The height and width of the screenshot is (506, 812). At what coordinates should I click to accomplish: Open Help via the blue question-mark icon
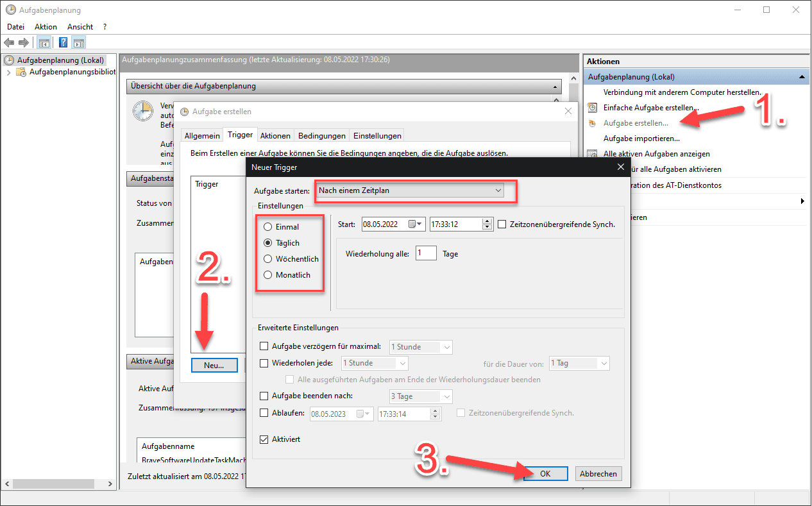pyautogui.click(x=63, y=43)
